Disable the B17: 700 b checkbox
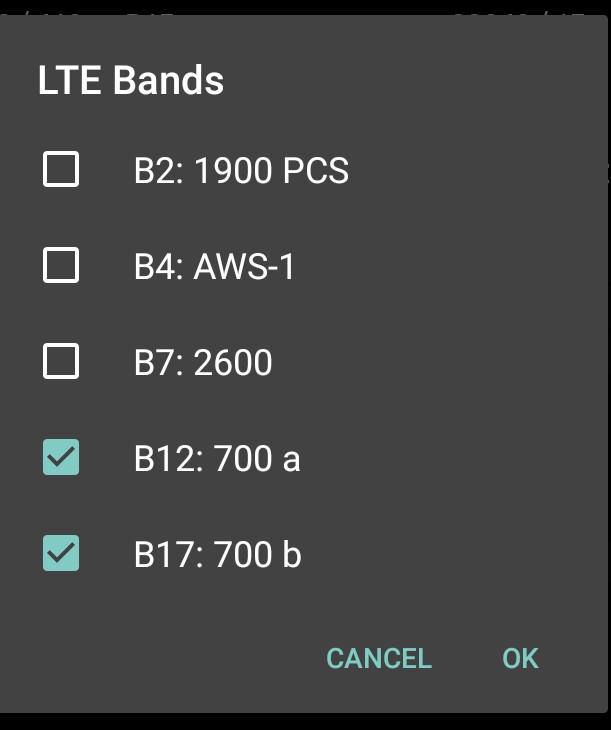The image size is (611, 730). (61, 553)
